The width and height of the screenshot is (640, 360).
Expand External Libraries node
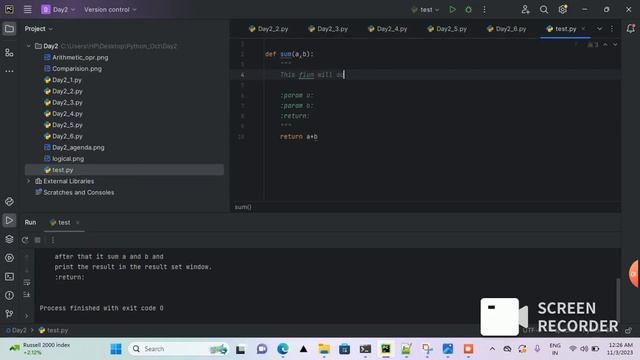[29, 181]
